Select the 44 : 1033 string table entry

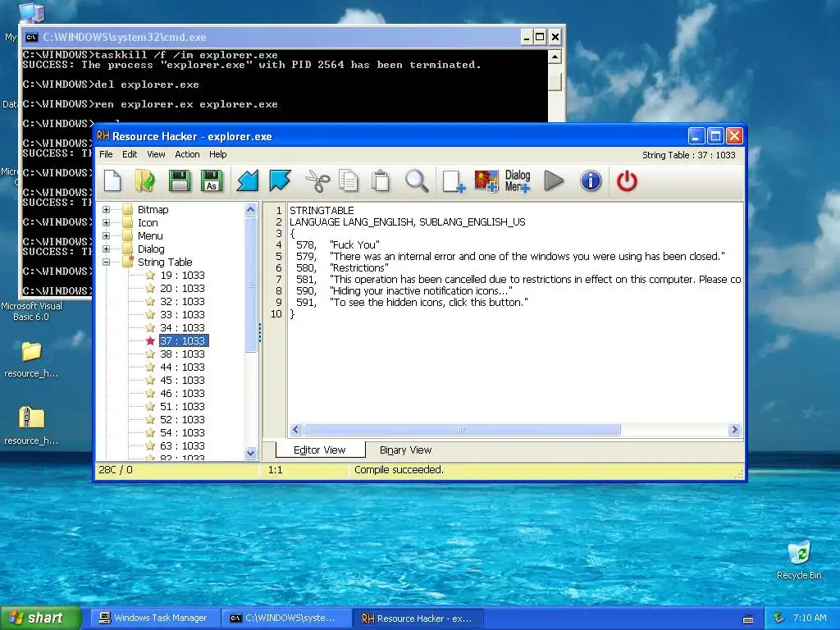tap(182, 367)
